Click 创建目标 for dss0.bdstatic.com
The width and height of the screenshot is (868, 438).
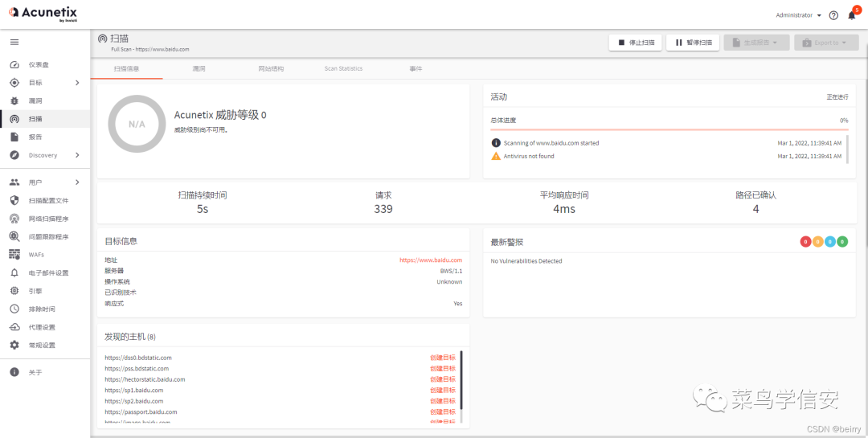coord(443,358)
